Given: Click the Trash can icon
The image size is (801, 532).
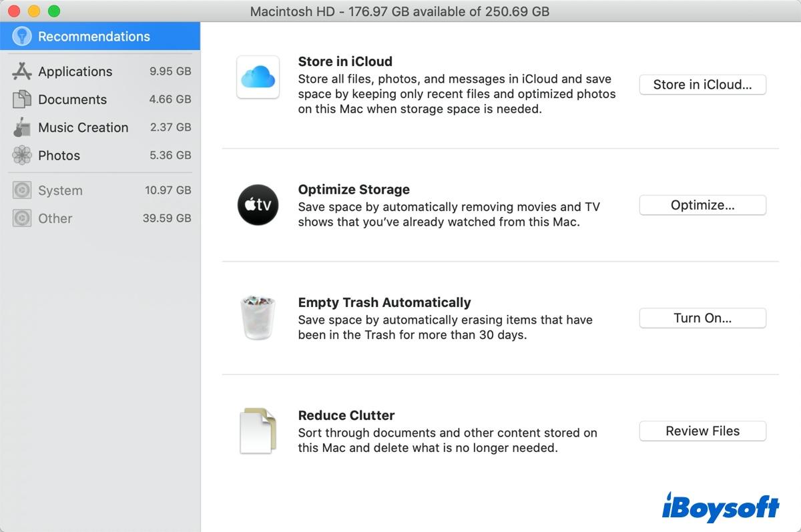Looking at the screenshot, I should (258, 318).
